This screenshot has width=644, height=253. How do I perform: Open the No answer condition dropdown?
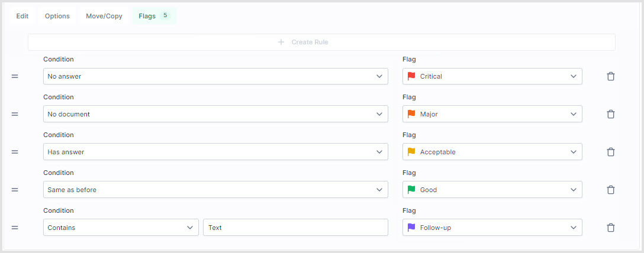coord(215,76)
